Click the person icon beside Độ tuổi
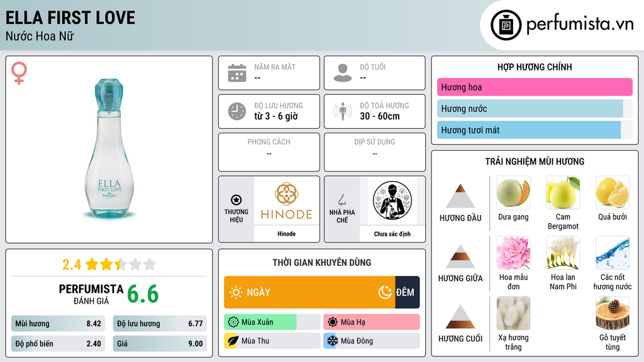 point(343,73)
